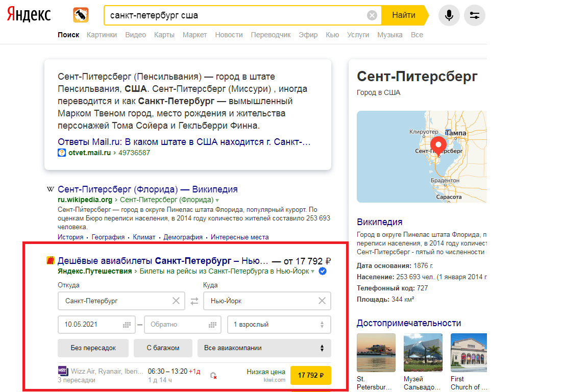
Task: Click the Откуда Санкт-Петербург input
Action: point(121,301)
